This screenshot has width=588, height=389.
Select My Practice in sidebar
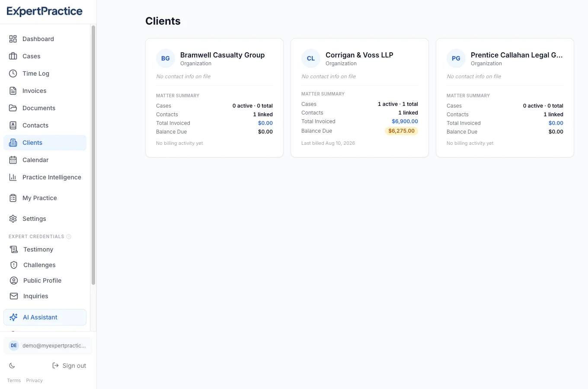click(45, 198)
